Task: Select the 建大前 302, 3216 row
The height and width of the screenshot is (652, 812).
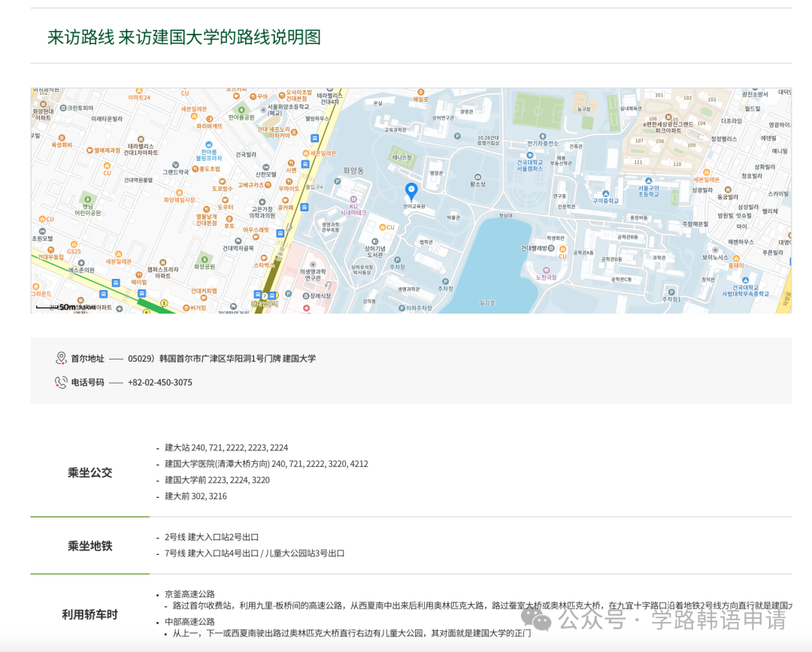Action: [195, 496]
